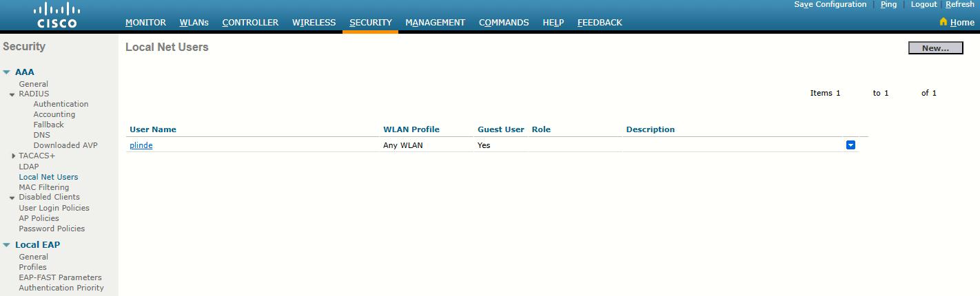This screenshot has width=980, height=296.
Task: Click the Local Net Users page title
Action: 167,47
